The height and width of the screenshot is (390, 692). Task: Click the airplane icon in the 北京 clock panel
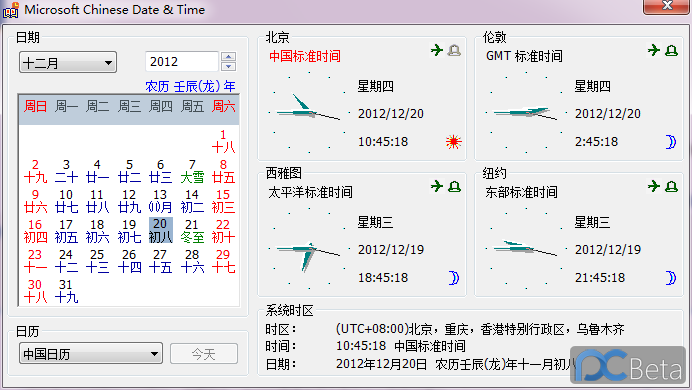pos(436,50)
